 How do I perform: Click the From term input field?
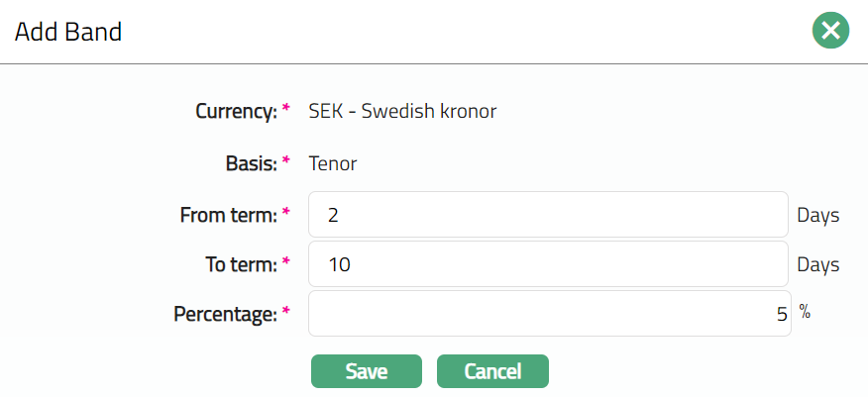(548, 215)
